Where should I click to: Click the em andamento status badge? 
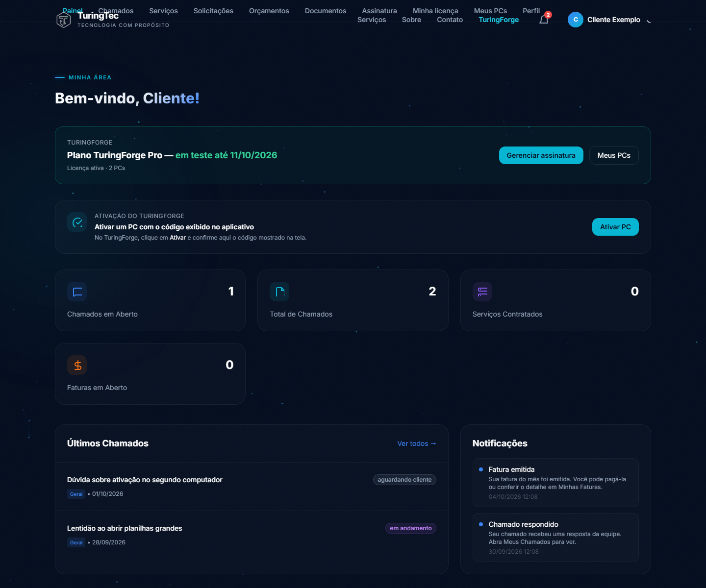click(411, 528)
